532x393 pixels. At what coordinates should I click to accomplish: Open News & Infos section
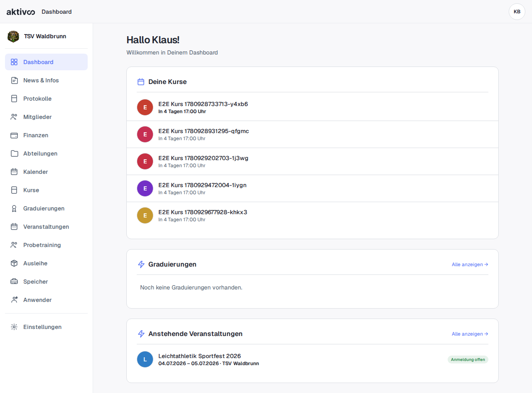[46, 80]
